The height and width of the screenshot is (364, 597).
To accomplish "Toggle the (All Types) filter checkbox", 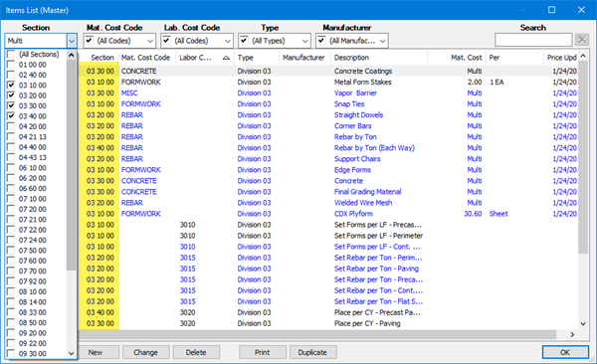I will point(244,40).
